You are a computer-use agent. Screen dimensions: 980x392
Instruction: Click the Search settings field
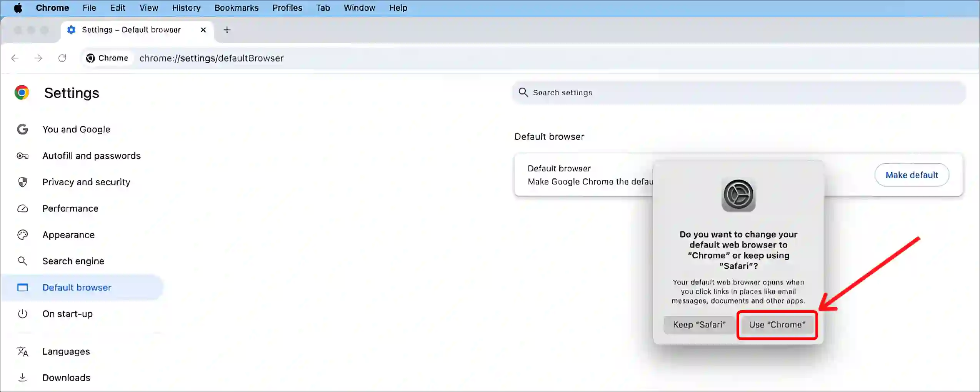[x=739, y=93]
